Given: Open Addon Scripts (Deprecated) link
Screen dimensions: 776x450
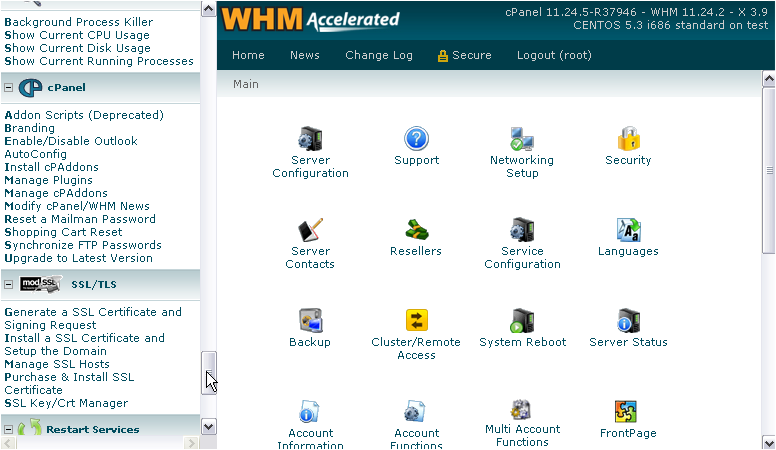Looking at the screenshot, I should [x=84, y=115].
